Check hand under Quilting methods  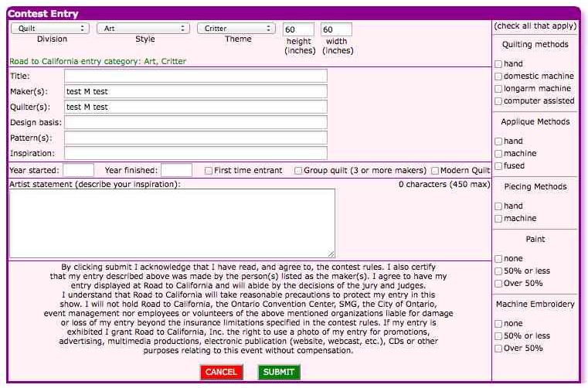click(498, 64)
